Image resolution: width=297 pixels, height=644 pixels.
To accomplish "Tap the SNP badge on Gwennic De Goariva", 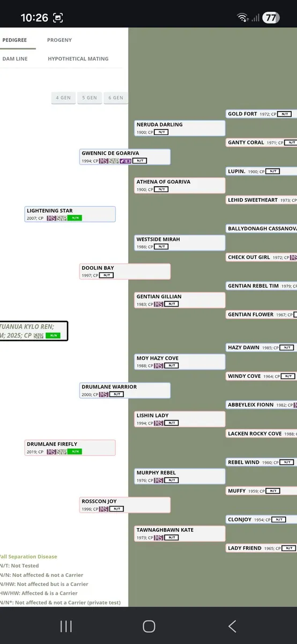I will (x=114, y=160).
